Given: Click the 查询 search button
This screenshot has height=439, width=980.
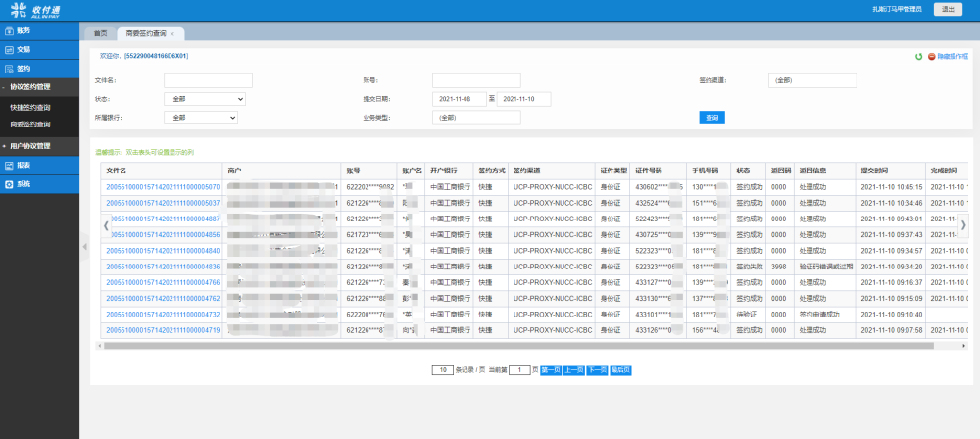Looking at the screenshot, I should pos(711,118).
